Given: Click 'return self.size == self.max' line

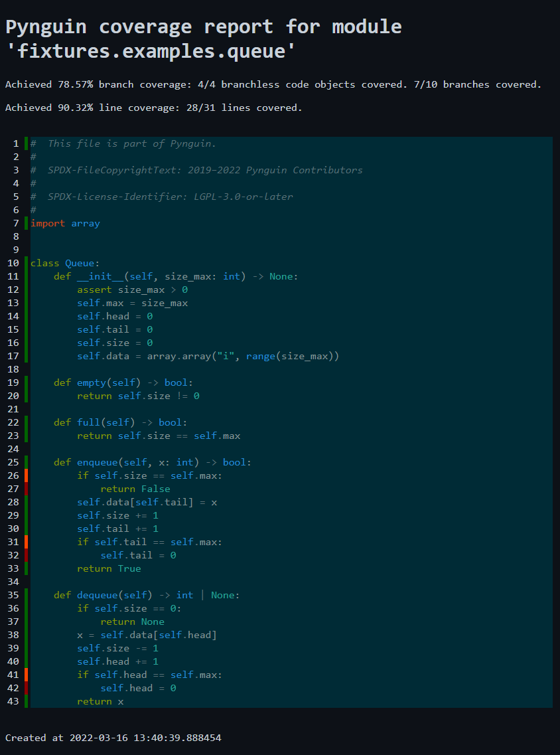Looking at the screenshot, I should 159,436.
